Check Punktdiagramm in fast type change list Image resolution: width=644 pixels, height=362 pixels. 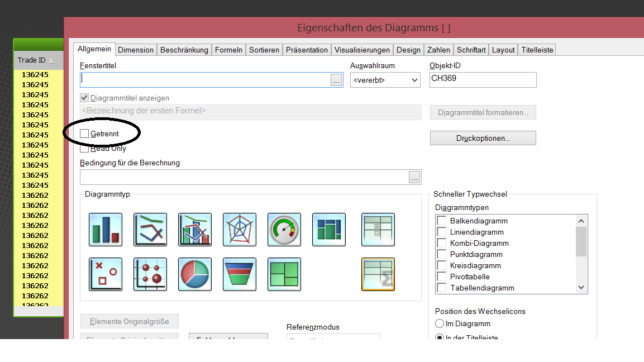pos(442,254)
